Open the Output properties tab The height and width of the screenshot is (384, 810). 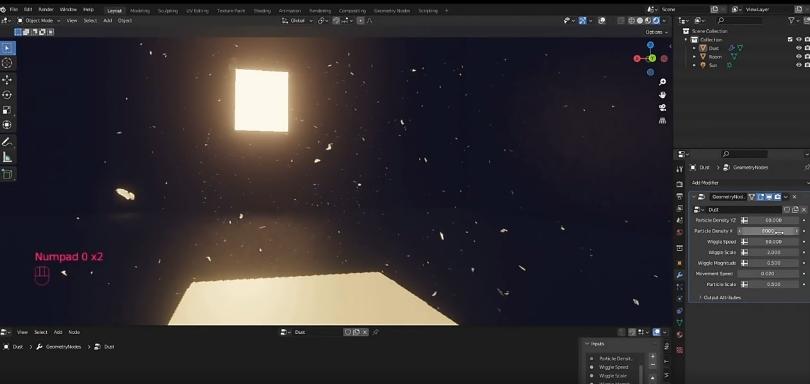[x=680, y=197]
